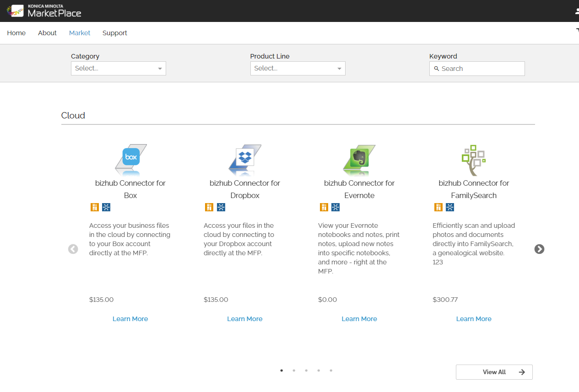Select the second carousel pagination dot
The height and width of the screenshot is (392, 579).
(294, 371)
